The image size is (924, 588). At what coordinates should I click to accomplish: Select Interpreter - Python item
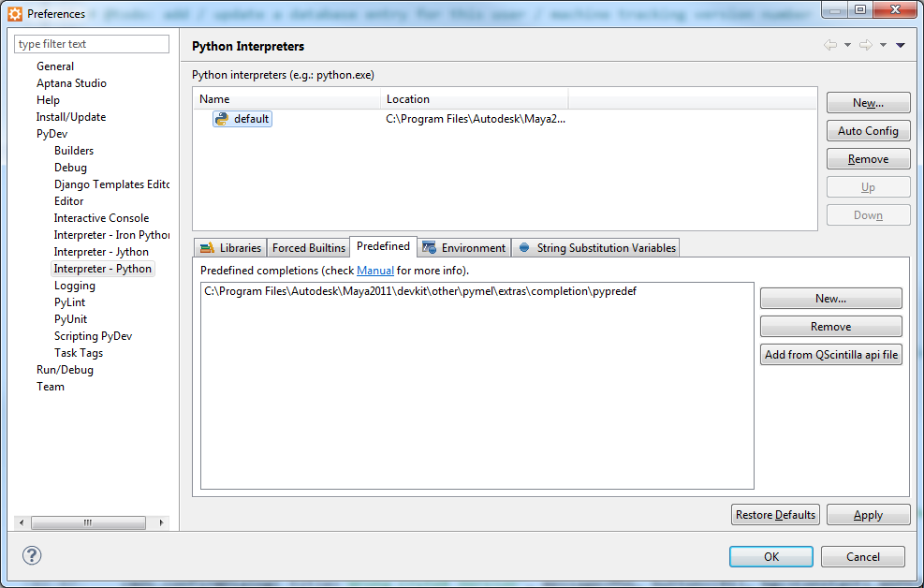[x=103, y=269]
